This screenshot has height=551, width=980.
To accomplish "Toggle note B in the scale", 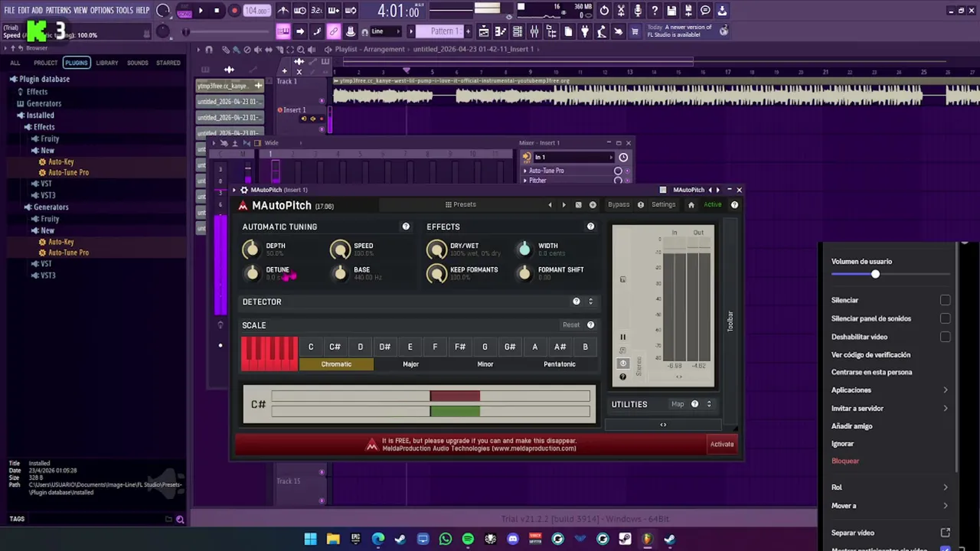I will [585, 347].
